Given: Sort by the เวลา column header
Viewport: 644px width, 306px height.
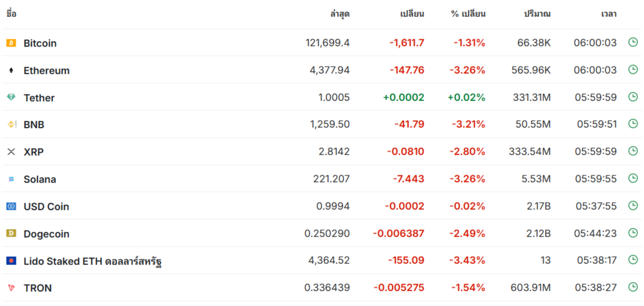Looking at the screenshot, I should coord(608,14).
